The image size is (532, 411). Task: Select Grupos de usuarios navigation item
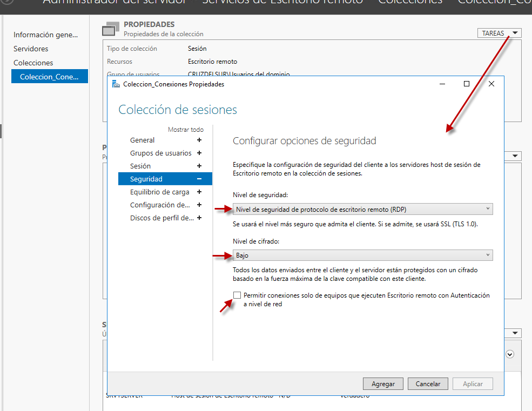coord(160,153)
